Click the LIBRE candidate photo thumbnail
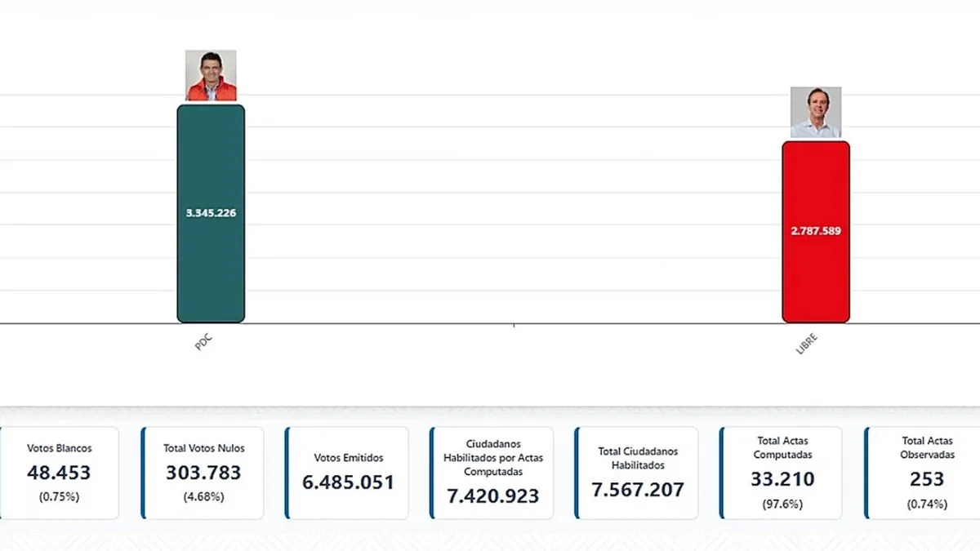The width and height of the screenshot is (980, 551). 815,111
